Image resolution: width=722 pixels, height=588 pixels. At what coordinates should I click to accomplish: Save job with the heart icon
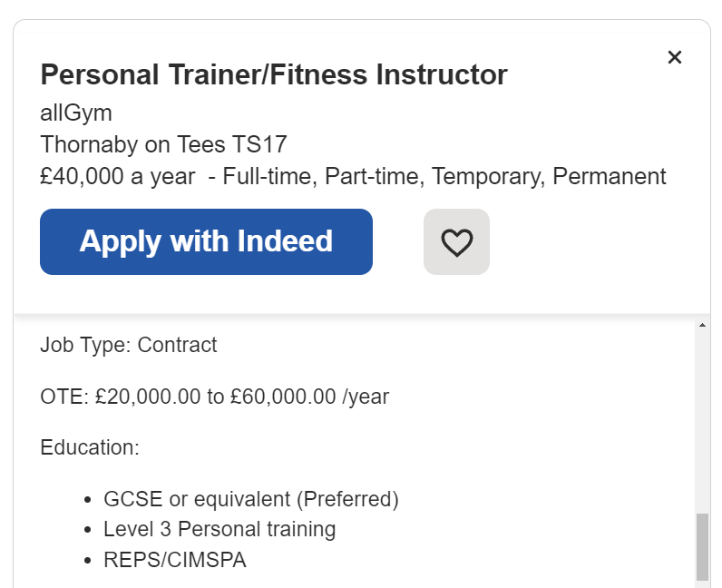456,241
